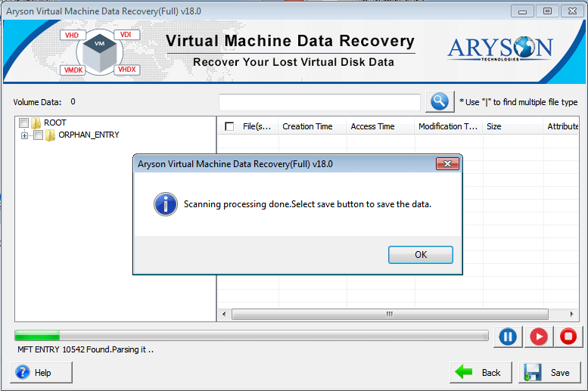Click the 'Volume Data:' label
588x391 pixels.
tap(37, 102)
